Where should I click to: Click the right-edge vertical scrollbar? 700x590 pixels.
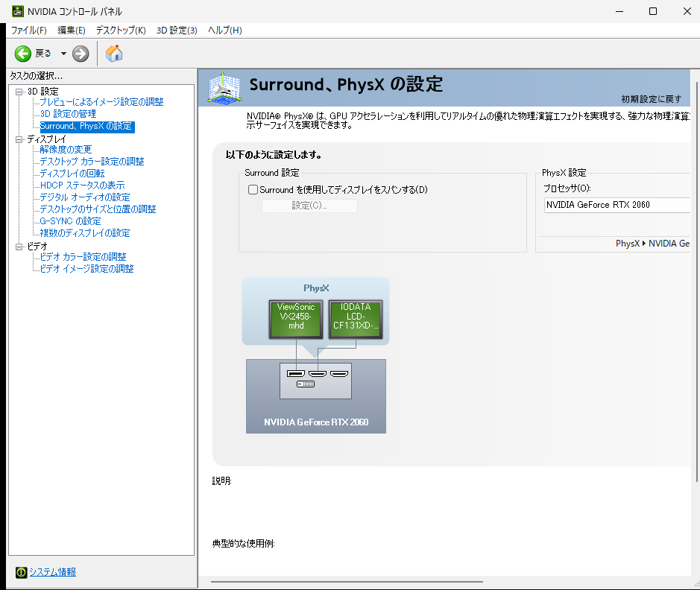[x=697, y=281]
